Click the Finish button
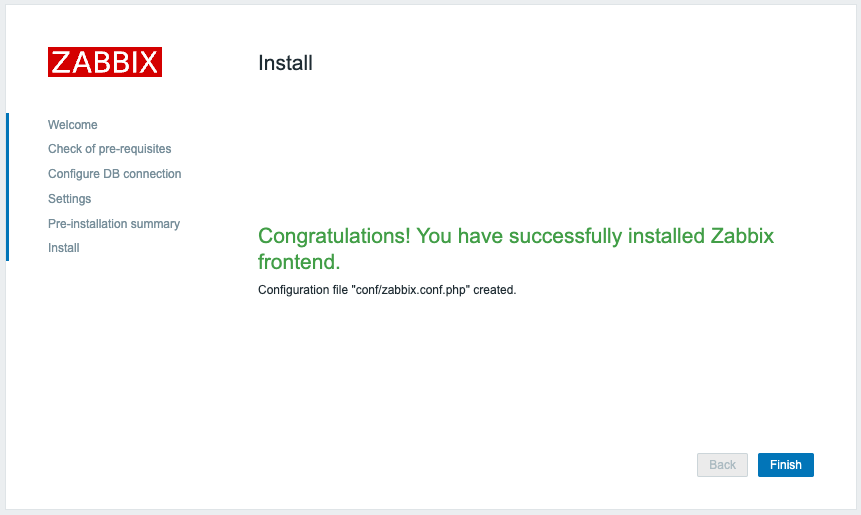Screen dimensions: 861x515 click(786, 465)
